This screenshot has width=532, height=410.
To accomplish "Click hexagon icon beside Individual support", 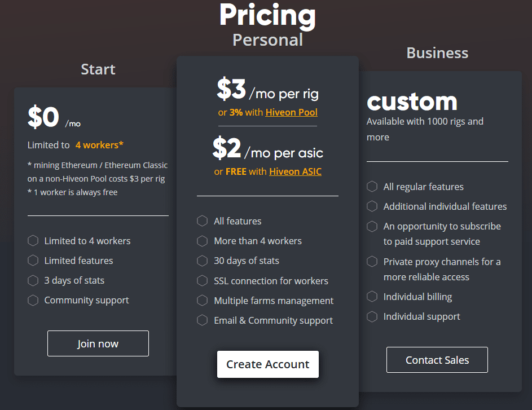I will coord(372,316).
